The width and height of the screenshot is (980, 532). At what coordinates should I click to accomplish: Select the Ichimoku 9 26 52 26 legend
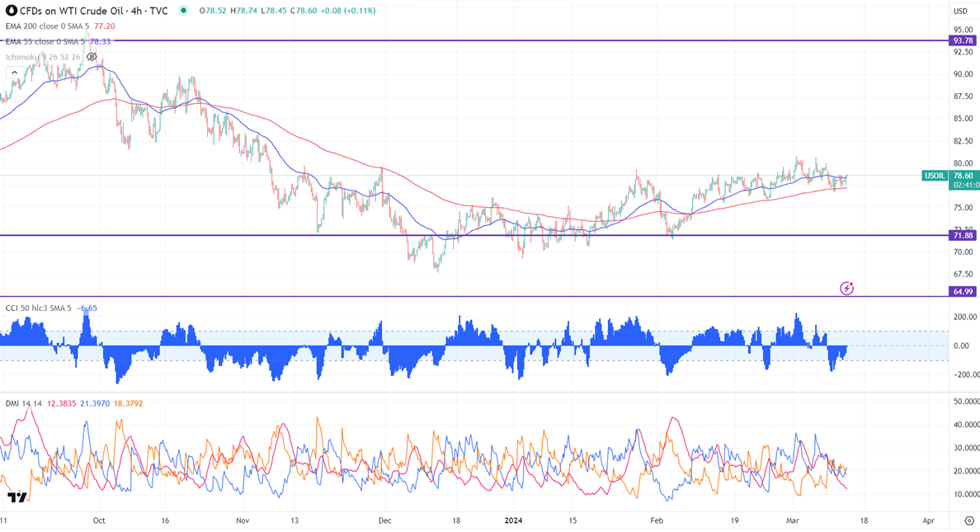click(x=43, y=57)
